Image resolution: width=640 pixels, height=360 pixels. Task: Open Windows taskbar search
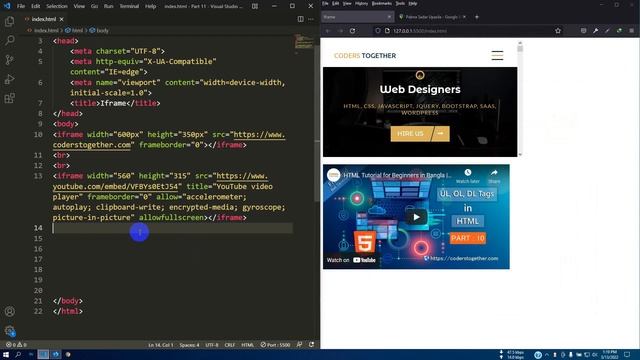[x=18, y=355]
